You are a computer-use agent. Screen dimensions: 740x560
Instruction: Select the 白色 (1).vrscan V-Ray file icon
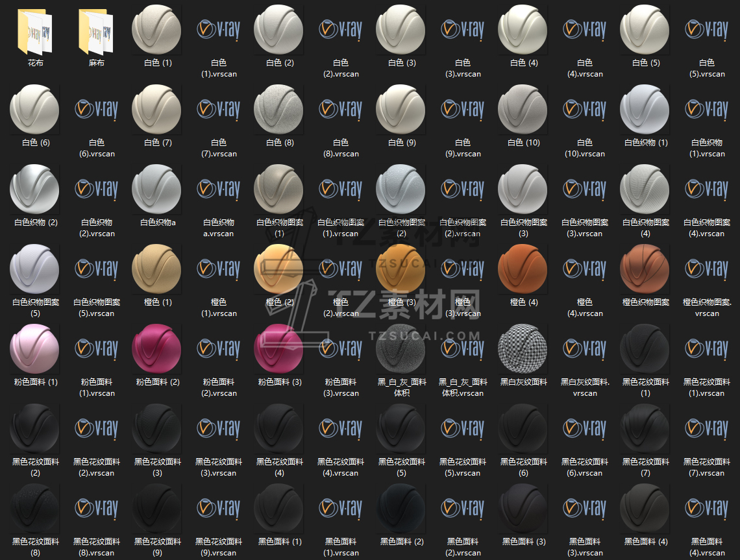pyautogui.click(x=219, y=30)
